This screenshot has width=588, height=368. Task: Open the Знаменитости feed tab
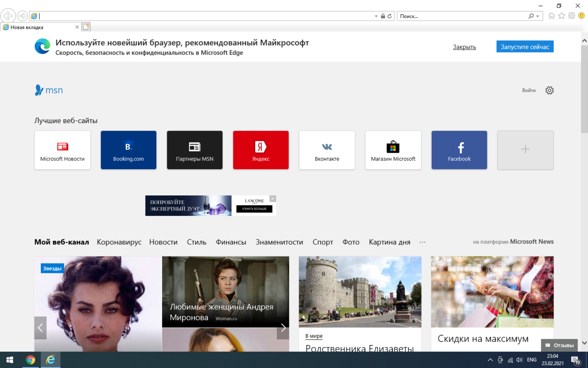279,242
